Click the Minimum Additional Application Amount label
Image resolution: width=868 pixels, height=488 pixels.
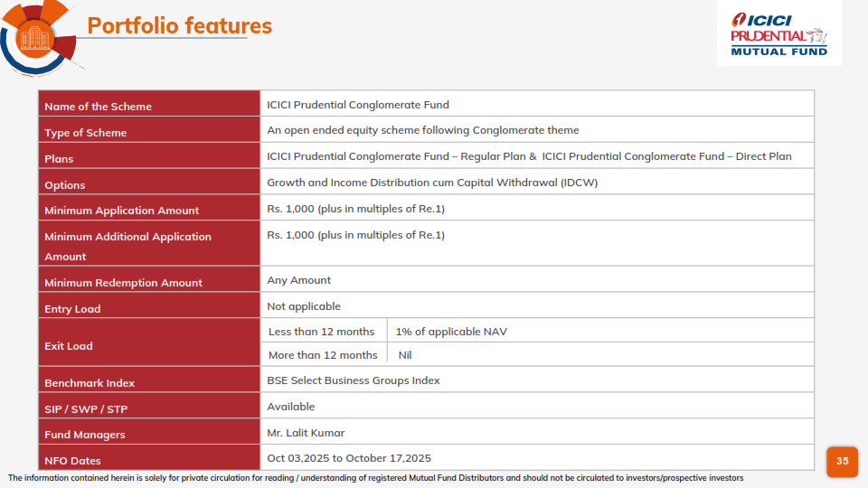click(x=127, y=246)
